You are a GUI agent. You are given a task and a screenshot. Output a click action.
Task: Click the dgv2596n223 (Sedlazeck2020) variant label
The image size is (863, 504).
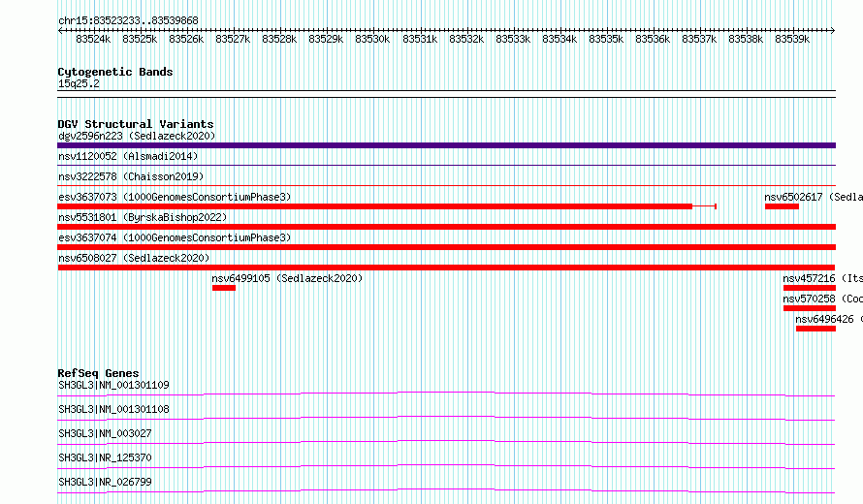pyautogui.click(x=137, y=136)
